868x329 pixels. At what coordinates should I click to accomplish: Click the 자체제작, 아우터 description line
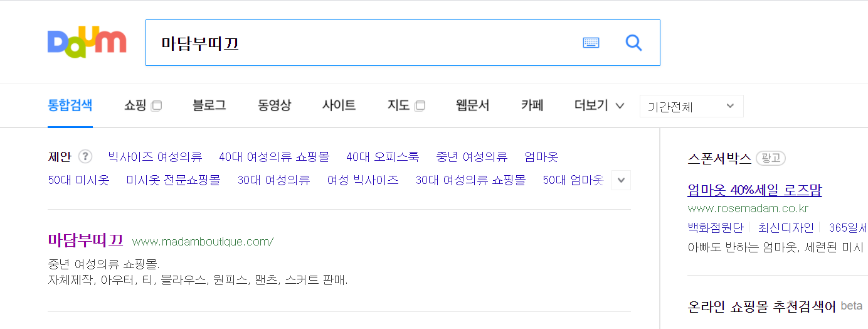coord(198,279)
